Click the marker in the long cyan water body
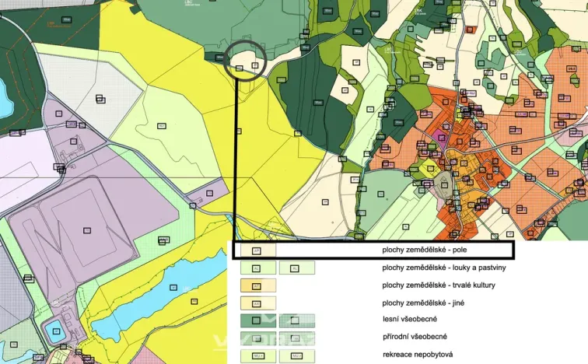Viewport: 588px width, 364px height. (x=173, y=288)
